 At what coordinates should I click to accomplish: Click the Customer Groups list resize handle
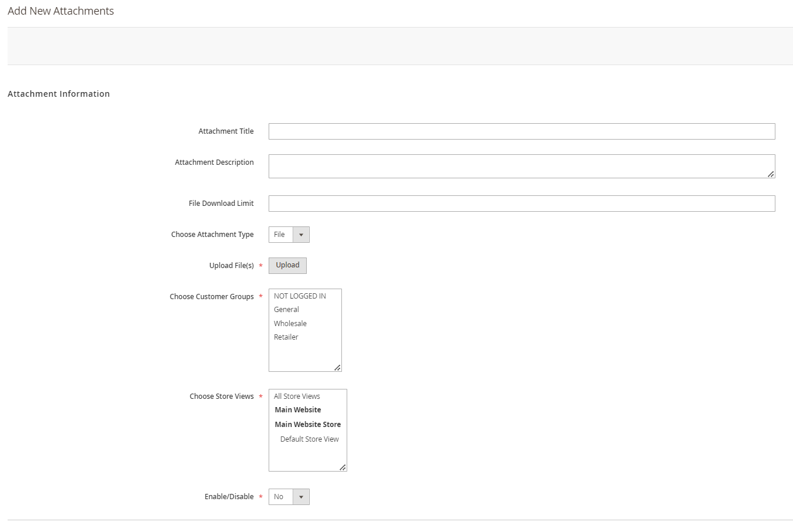coord(337,368)
